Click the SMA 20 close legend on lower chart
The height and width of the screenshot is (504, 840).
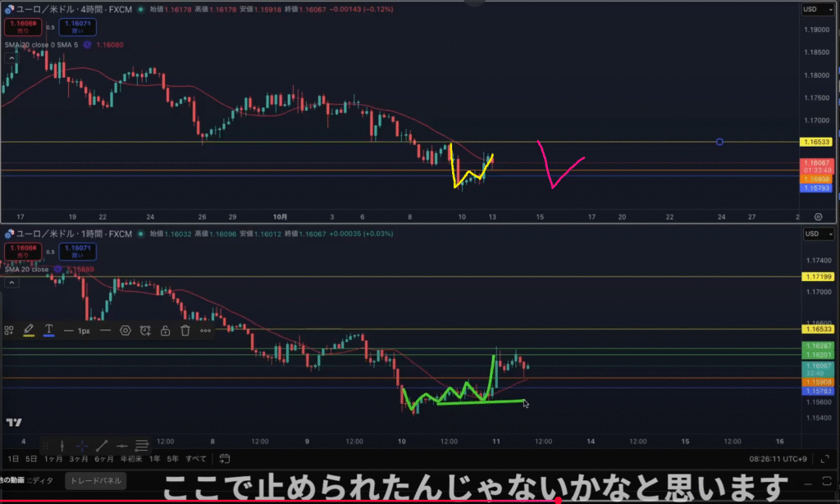[27, 270]
